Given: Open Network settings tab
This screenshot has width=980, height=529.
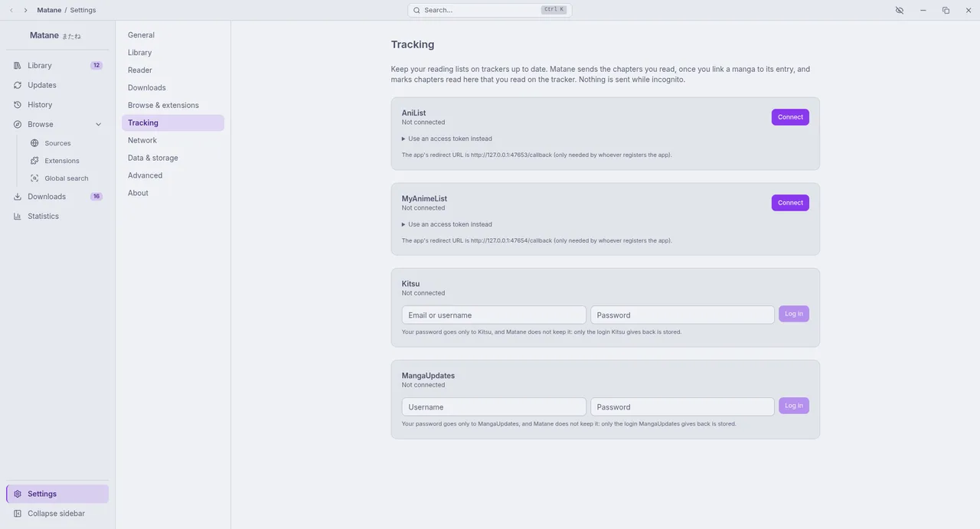Looking at the screenshot, I should 173,140.
